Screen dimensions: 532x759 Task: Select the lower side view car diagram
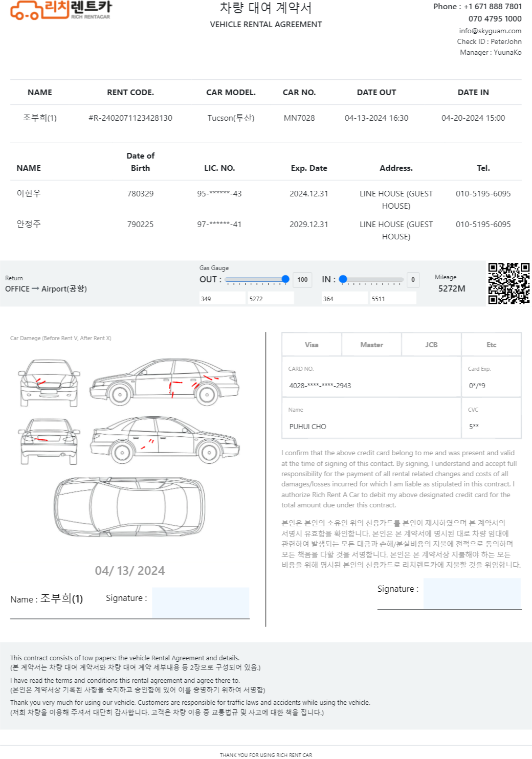point(165,440)
